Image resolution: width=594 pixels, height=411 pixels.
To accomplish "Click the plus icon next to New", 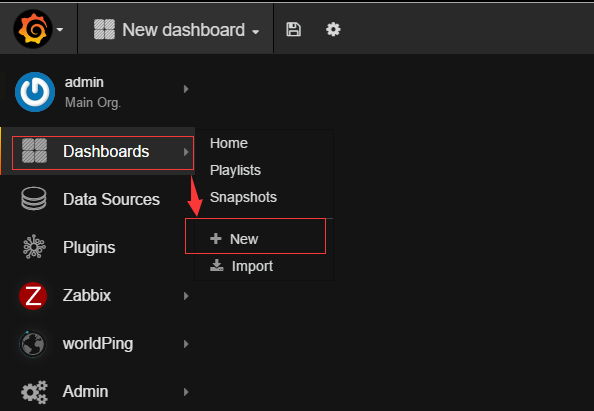I will point(216,238).
